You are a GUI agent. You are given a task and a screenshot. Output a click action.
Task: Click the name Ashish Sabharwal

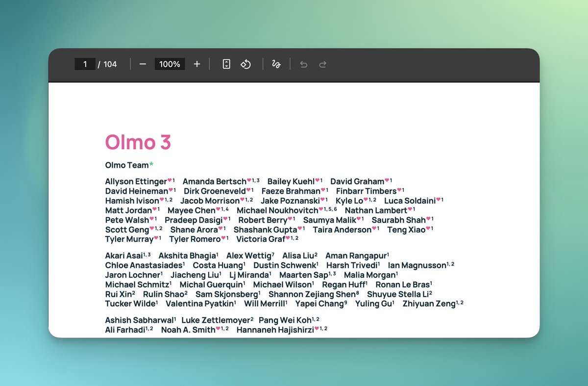pyautogui.click(x=139, y=320)
